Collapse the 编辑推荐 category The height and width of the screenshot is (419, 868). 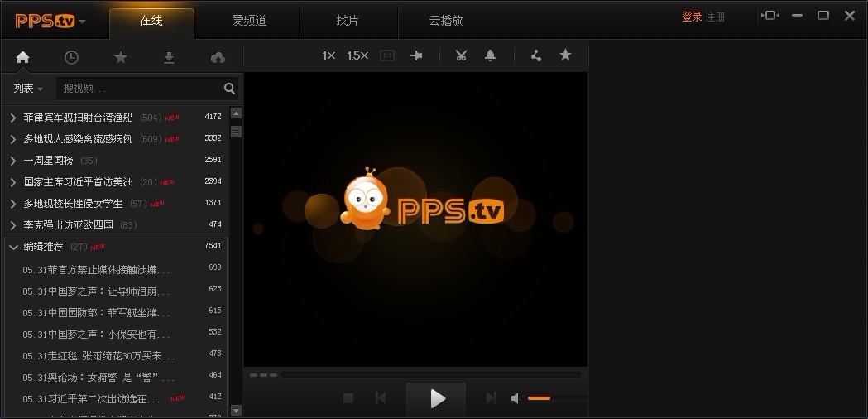13,247
